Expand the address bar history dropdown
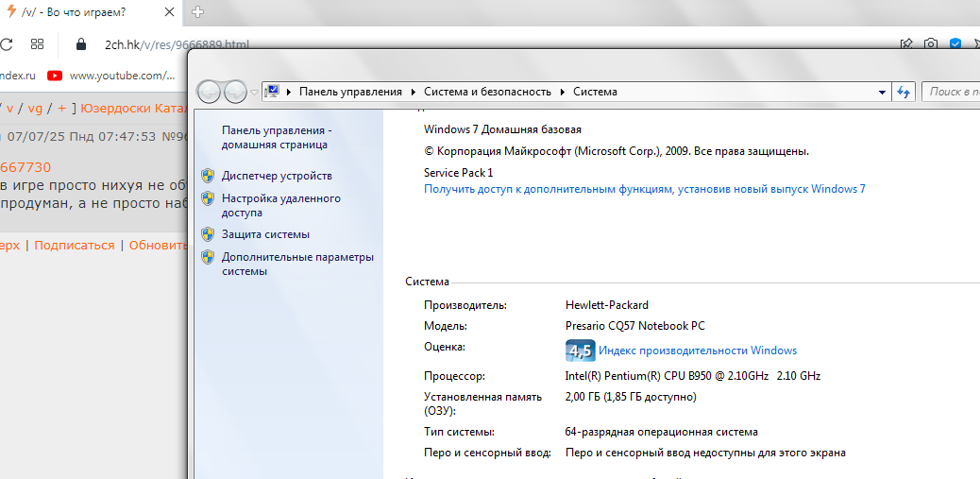The height and width of the screenshot is (479, 980). (882, 92)
